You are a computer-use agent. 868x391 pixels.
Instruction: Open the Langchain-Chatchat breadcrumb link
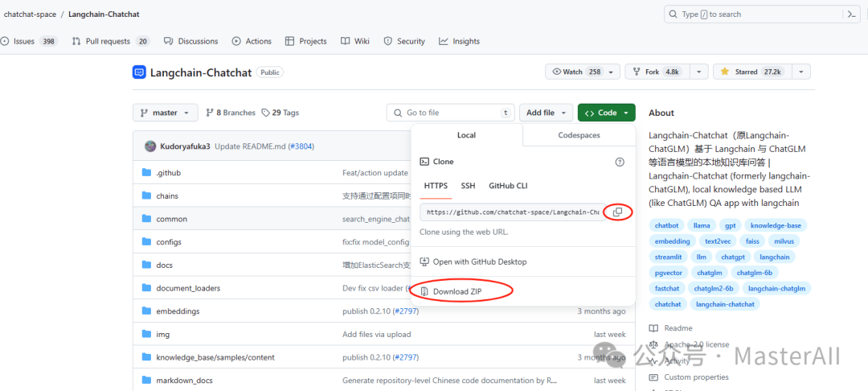(x=104, y=14)
